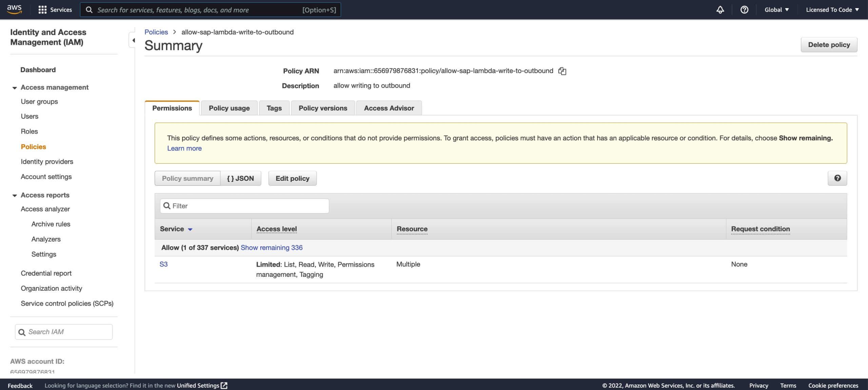Click the Delete policy button
Viewport: 868px width, 390px height.
[x=829, y=45]
